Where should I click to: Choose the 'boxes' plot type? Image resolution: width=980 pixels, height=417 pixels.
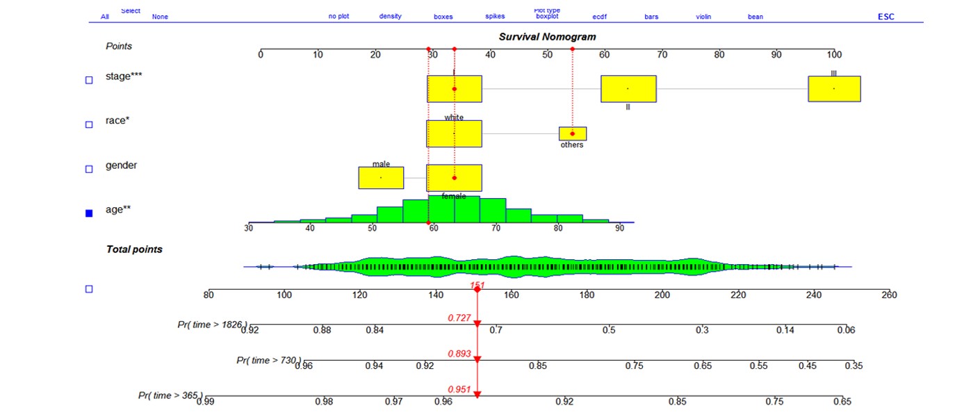[x=443, y=17]
